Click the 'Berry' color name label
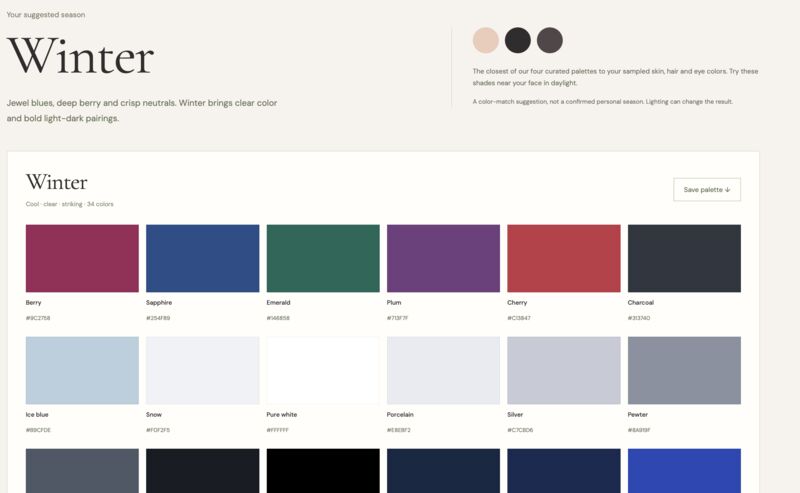This screenshot has height=493, width=800. click(x=33, y=303)
